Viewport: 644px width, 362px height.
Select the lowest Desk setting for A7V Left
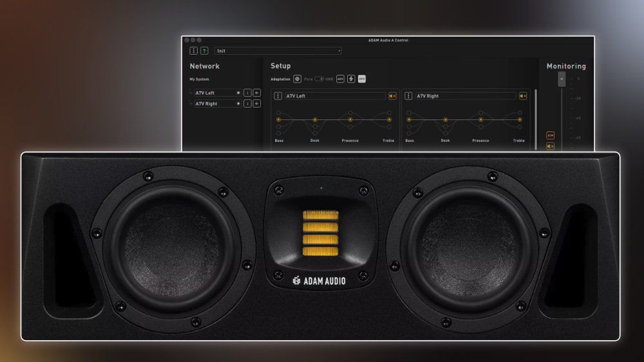315,133
